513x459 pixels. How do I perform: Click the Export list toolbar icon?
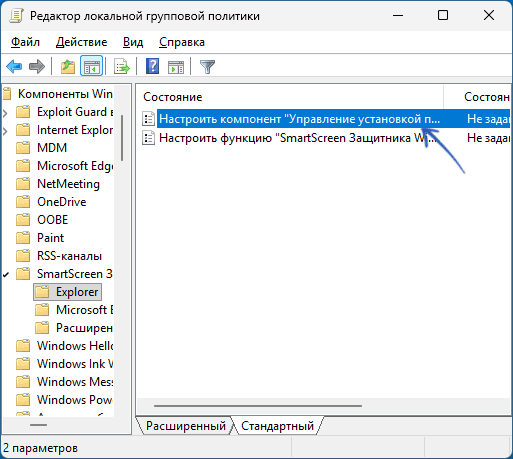point(122,67)
